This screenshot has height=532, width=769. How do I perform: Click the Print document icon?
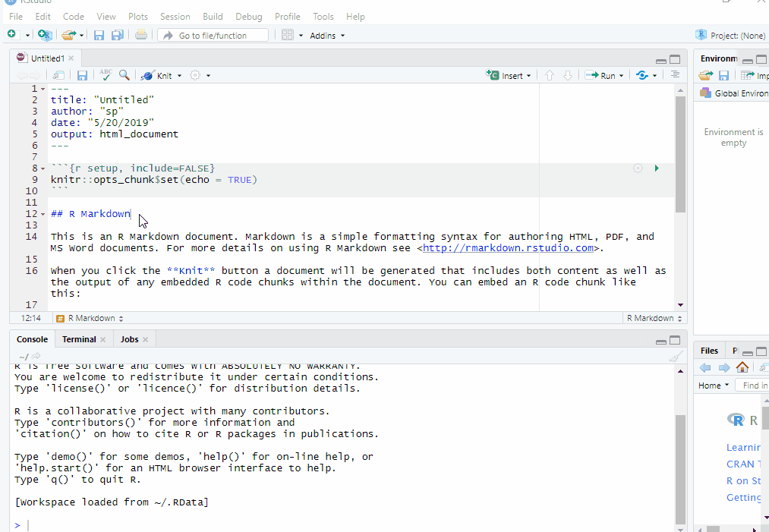tap(141, 35)
